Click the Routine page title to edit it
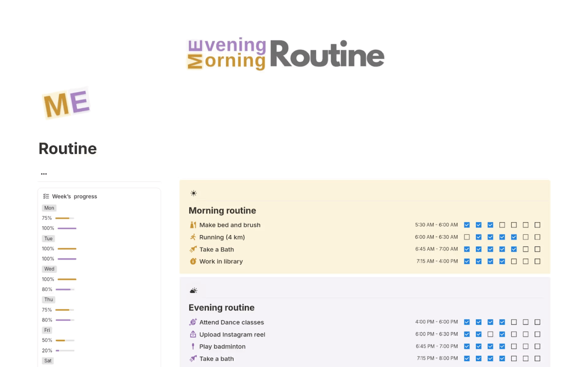Screen dimensions: 588x367 point(67,148)
